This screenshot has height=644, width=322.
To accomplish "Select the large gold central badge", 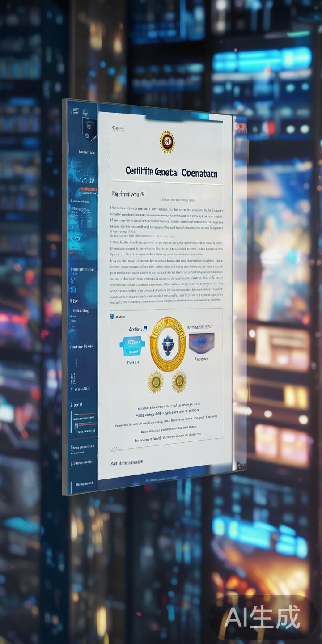I will point(167,344).
